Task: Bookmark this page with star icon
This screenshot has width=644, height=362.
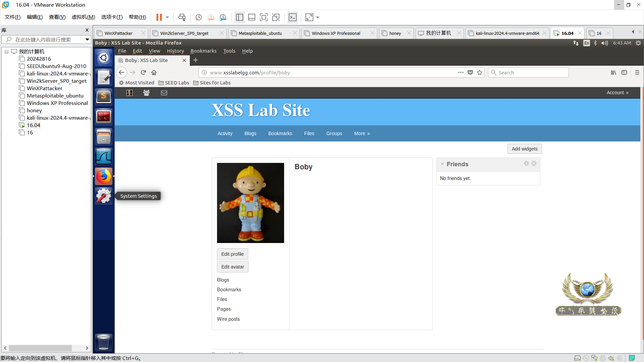Action: (480, 72)
